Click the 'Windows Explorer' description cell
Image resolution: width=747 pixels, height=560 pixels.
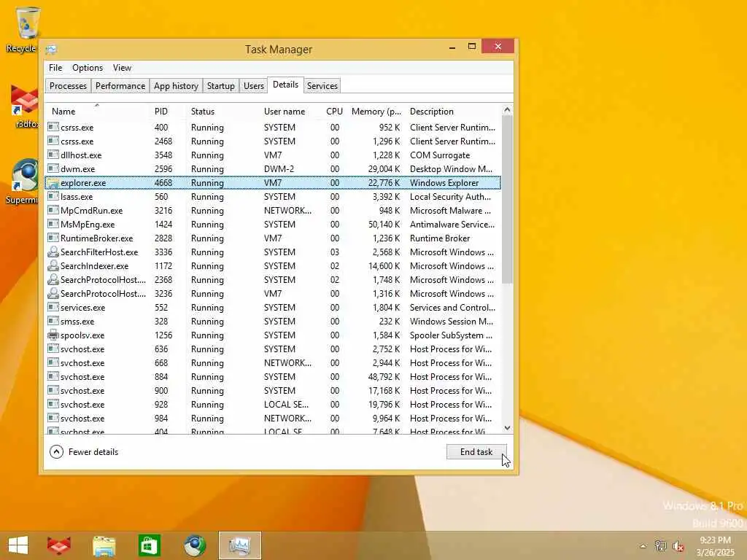pos(444,183)
